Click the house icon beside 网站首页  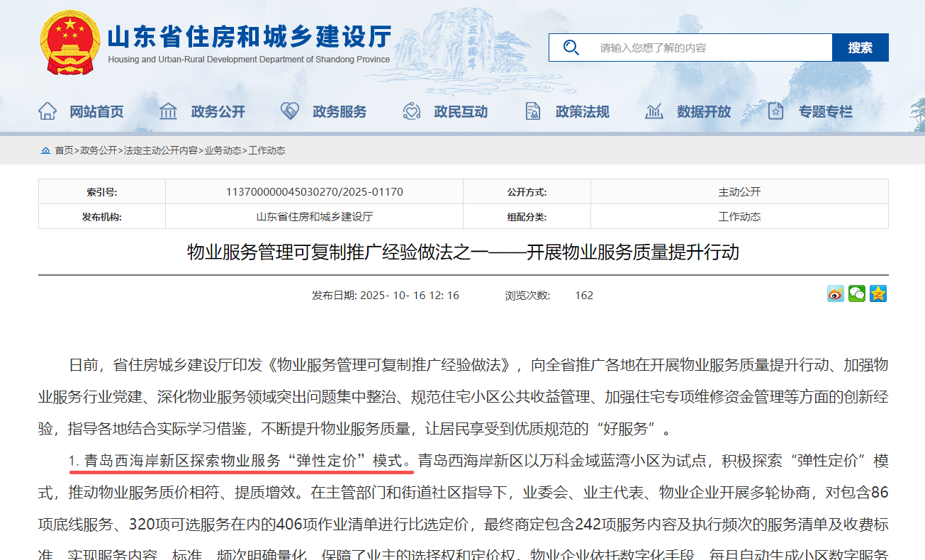pos(47,111)
